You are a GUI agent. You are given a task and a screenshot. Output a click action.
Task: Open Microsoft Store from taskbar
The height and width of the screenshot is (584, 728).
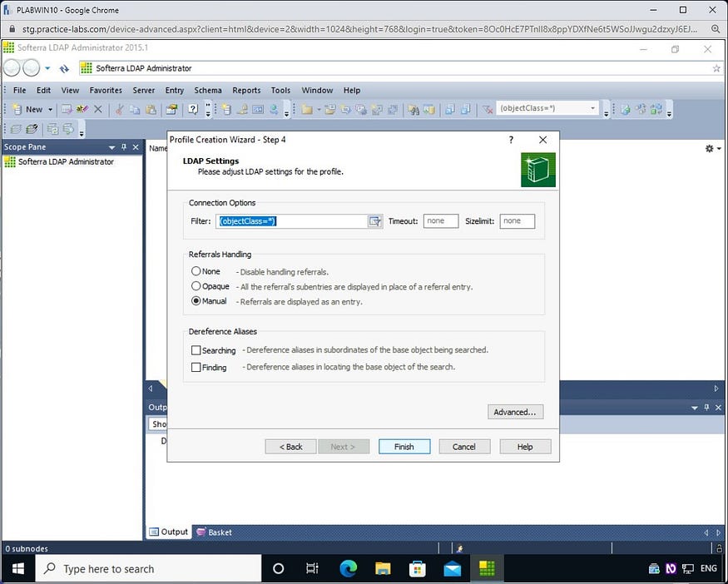click(418, 569)
